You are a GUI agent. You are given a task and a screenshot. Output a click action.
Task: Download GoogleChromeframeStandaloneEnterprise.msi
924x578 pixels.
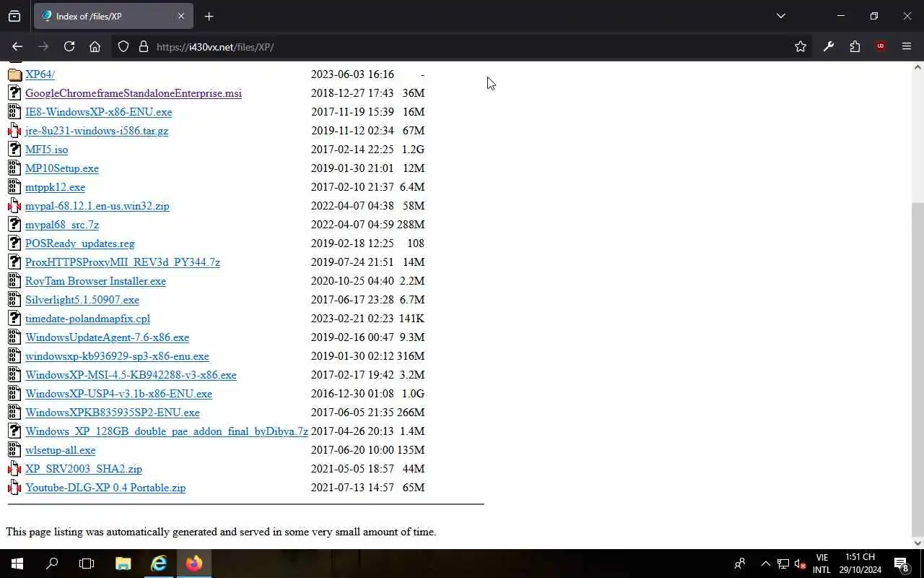pyautogui.click(x=134, y=93)
